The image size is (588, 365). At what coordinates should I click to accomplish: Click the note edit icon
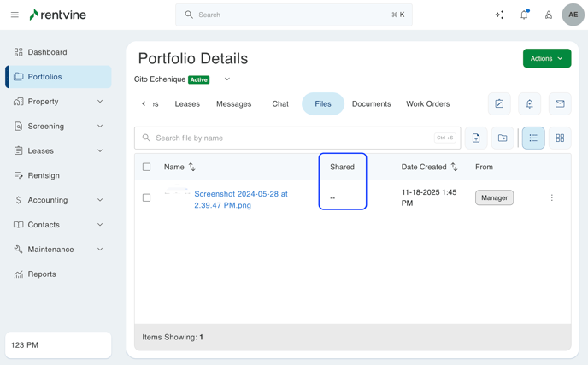499,103
